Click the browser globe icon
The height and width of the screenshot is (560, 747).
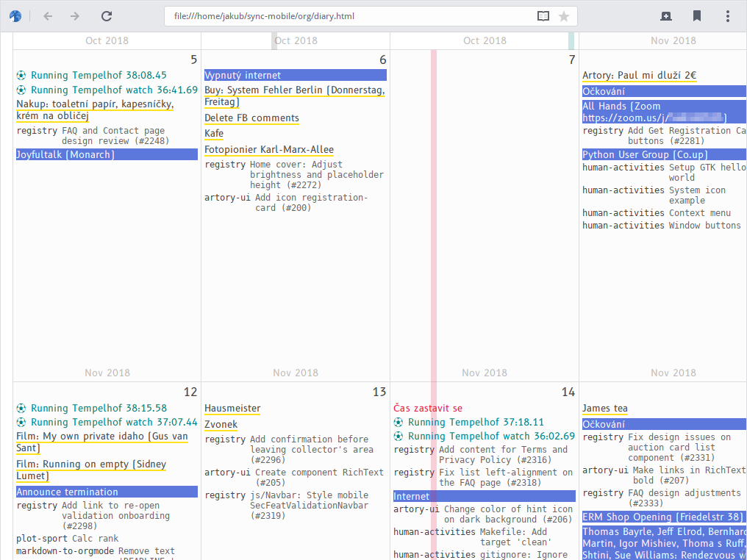[15, 16]
